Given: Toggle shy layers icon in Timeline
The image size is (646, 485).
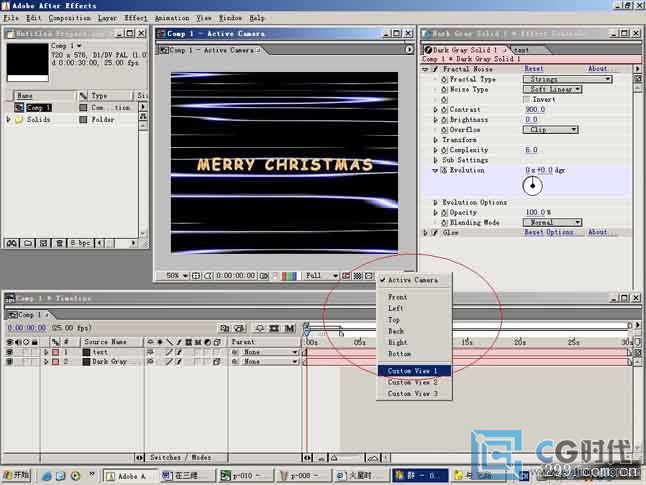Looking at the screenshot, I should pyautogui.click(x=260, y=328).
